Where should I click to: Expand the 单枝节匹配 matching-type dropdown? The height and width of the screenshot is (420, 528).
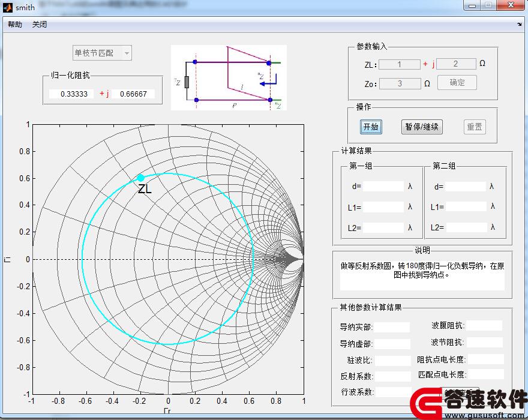pyautogui.click(x=102, y=53)
